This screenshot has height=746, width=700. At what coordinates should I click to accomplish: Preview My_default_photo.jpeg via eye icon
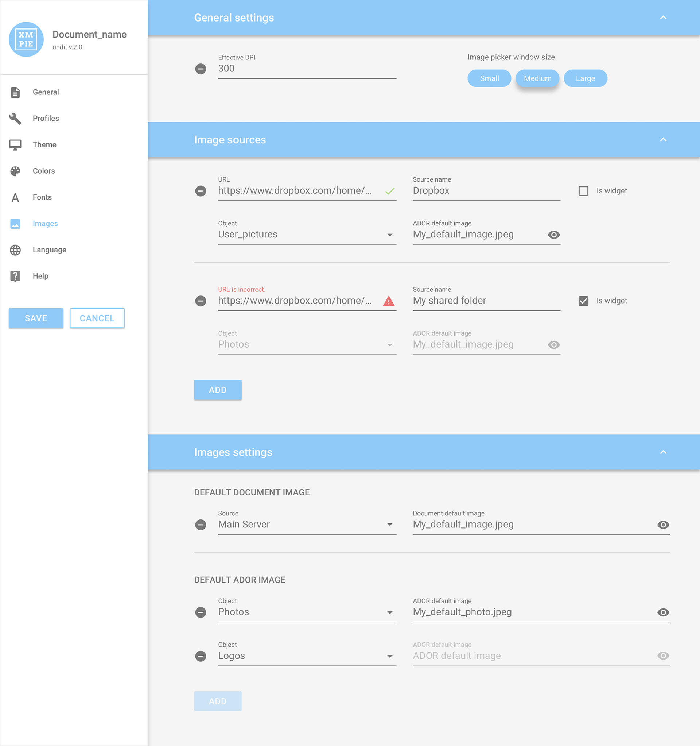[x=663, y=612]
